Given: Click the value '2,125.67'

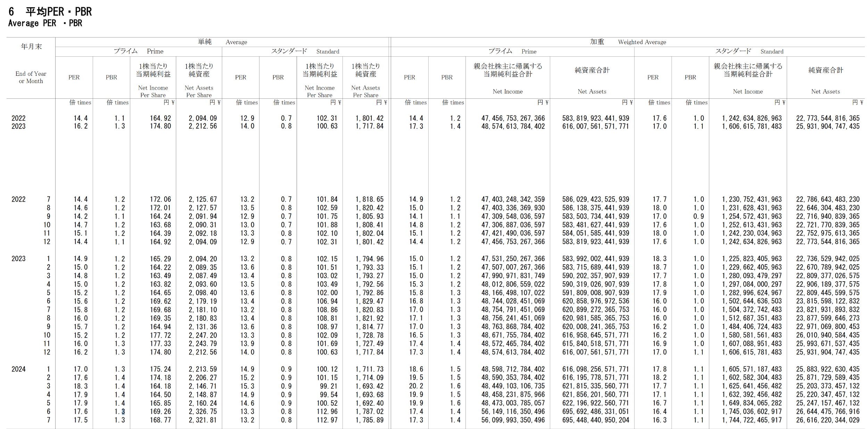Looking at the screenshot, I should pos(203,199).
